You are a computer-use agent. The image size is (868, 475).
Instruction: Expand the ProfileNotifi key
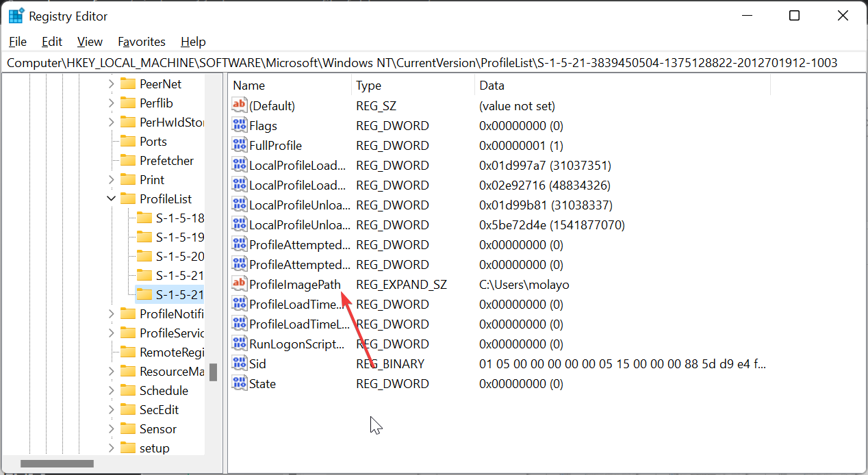point(111,313)
